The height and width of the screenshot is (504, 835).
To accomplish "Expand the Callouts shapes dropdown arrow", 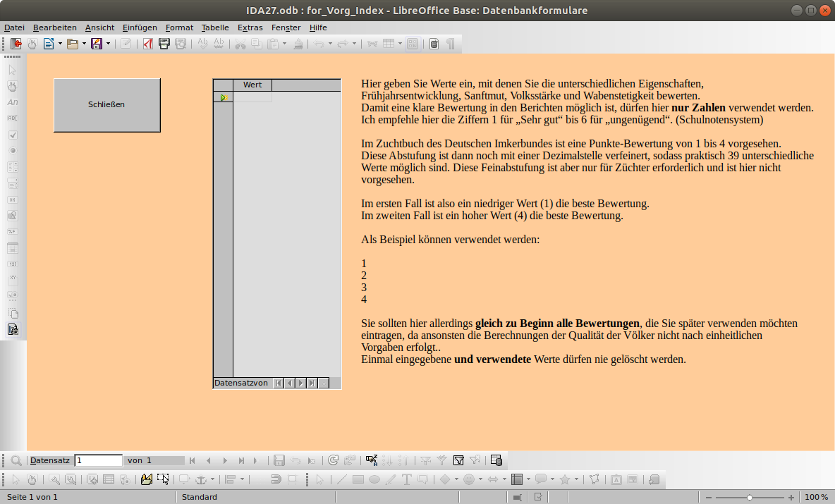I will pyautogui.click(x=552, y=479).
